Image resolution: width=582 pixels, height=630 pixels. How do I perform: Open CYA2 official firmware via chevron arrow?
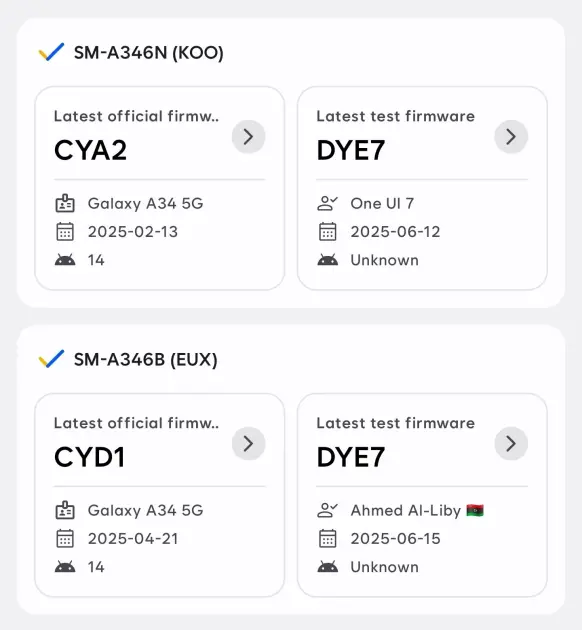pos(249,137)
